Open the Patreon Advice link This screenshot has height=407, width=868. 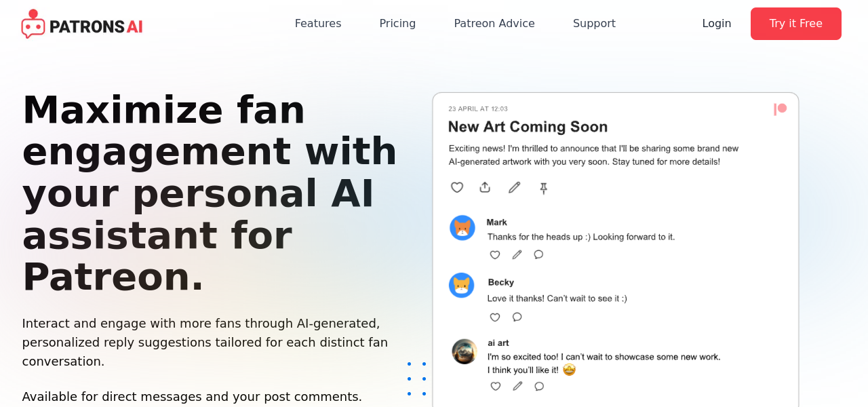coord(494,24)
